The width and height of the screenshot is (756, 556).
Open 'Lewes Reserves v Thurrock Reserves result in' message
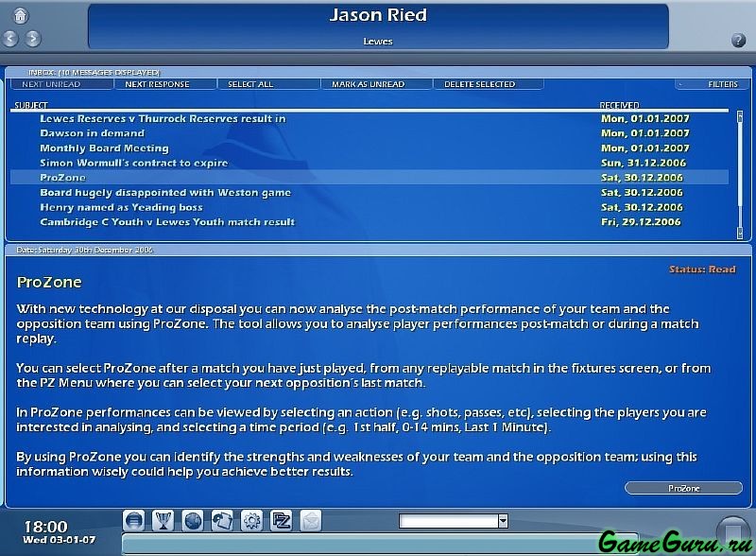pos(163,119)
